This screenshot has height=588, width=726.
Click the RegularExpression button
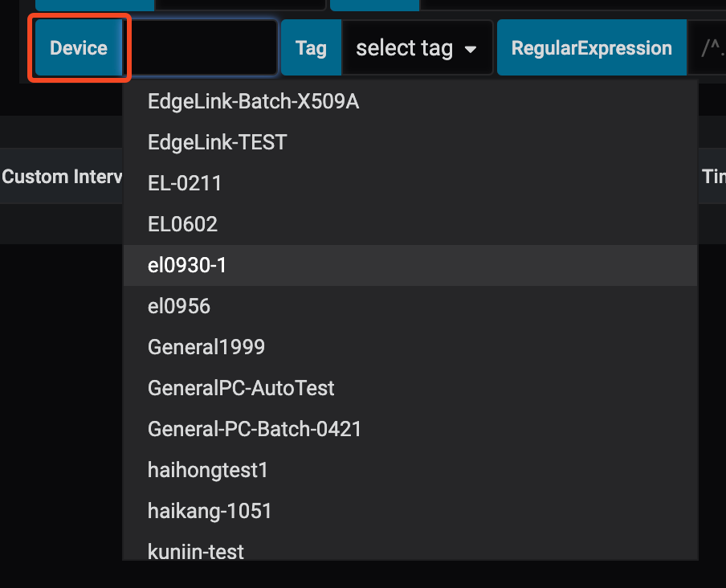point(592,47)
